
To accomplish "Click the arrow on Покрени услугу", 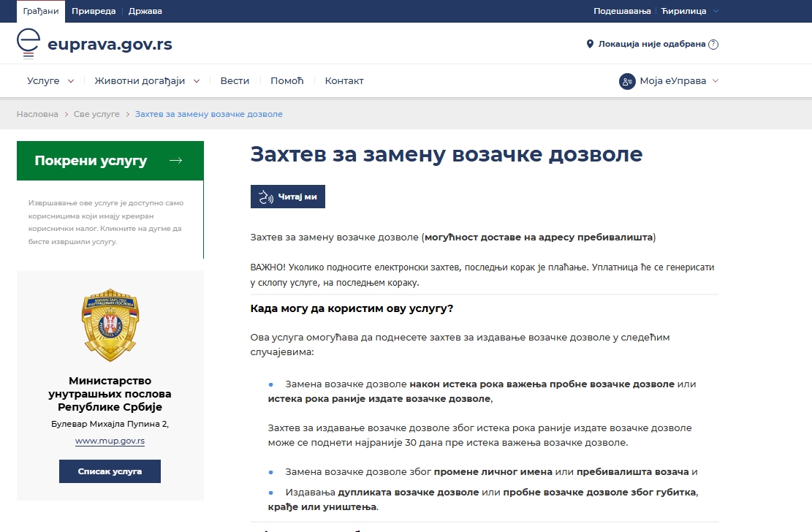I will (x=176, y=161).
